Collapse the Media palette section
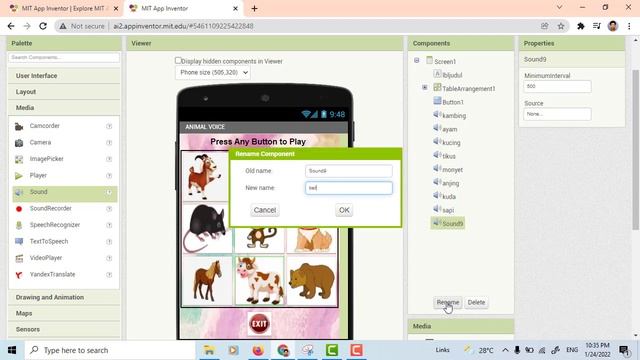The height and width of the screenshot is (360, 640). pyautogui.click(x=64, y=108)
